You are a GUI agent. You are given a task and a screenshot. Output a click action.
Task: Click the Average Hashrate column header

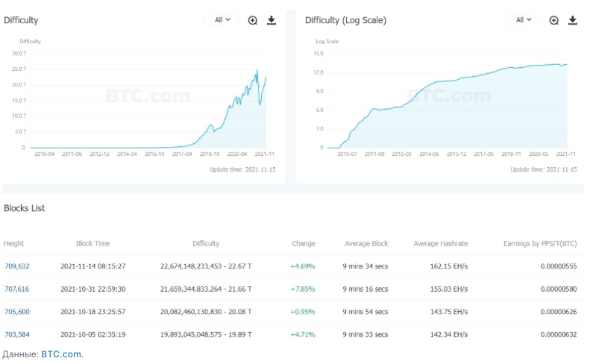tap(440, 244)
